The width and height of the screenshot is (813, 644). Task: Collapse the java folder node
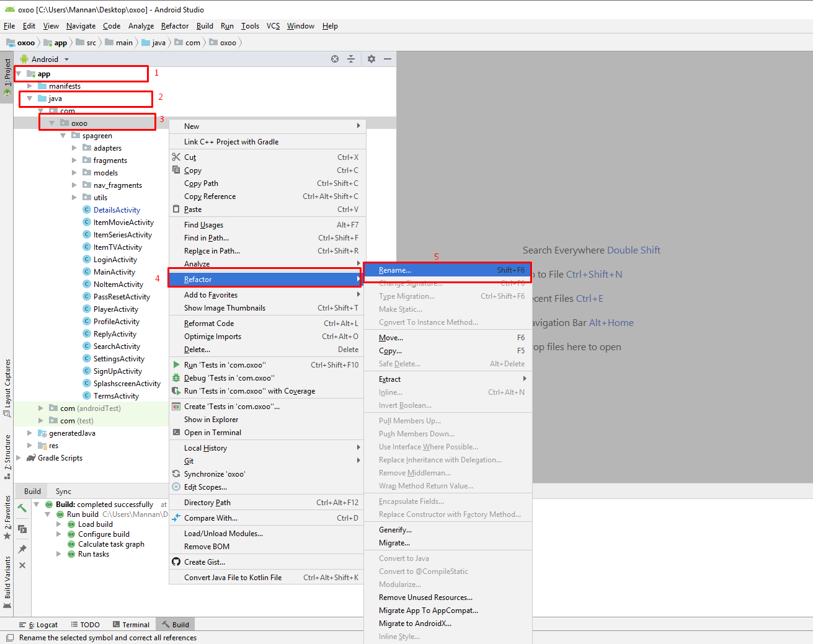(x=29, y=99)
